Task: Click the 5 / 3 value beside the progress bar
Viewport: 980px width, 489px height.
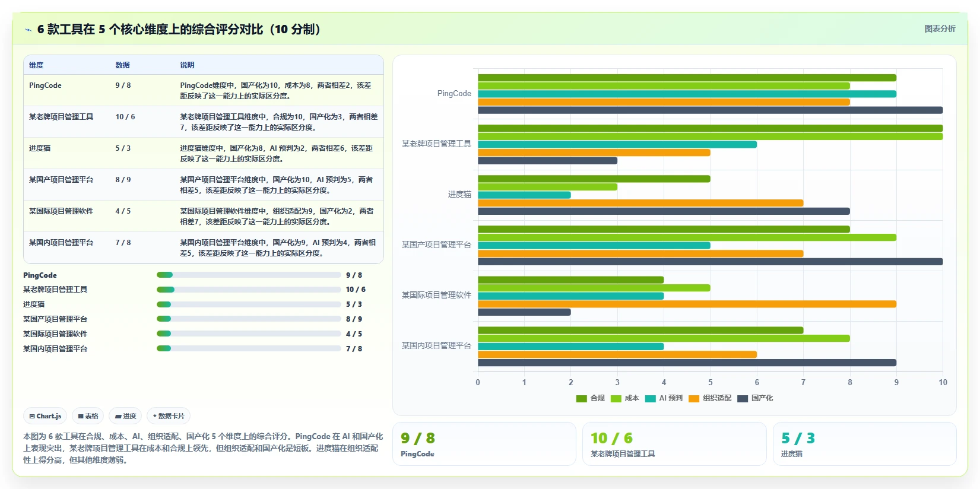Action: point(354,304)
